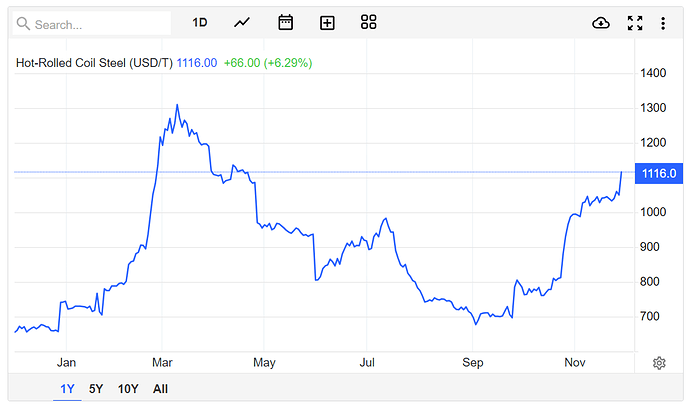Open the three-dot more options menu
Screen dimensions: 690x407
(661, 23)
